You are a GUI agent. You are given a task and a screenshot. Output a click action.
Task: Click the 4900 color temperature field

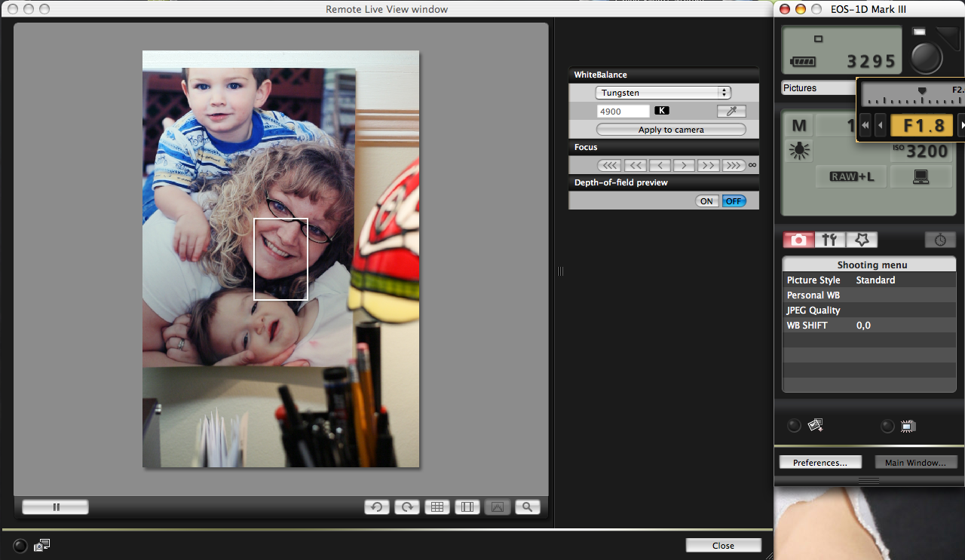click(623, 111)
